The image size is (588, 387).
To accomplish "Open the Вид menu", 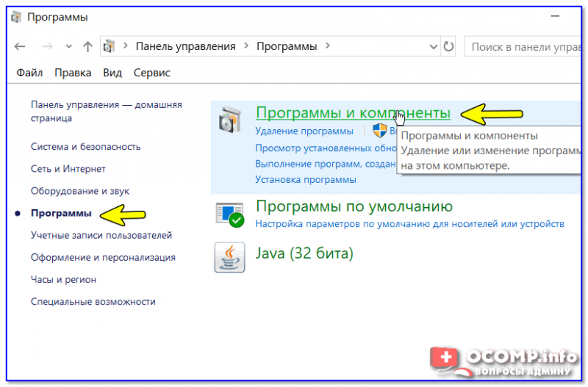I will 112,73.
